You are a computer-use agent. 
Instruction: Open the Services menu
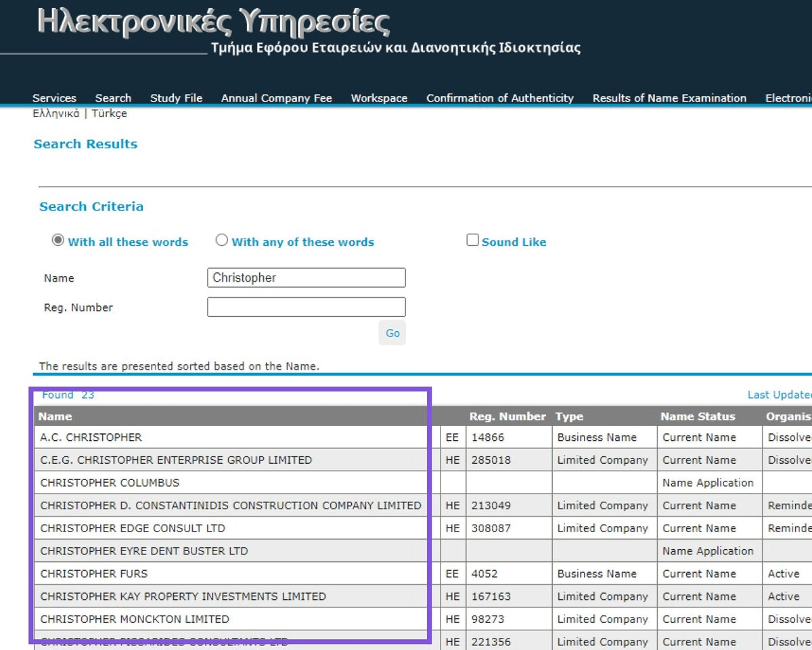[54, 98]
